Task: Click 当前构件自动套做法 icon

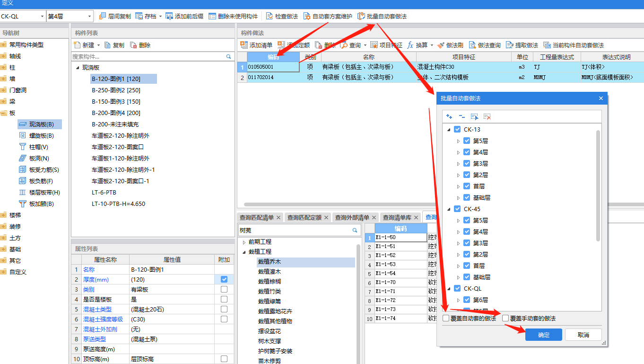Action: point(547,45)
